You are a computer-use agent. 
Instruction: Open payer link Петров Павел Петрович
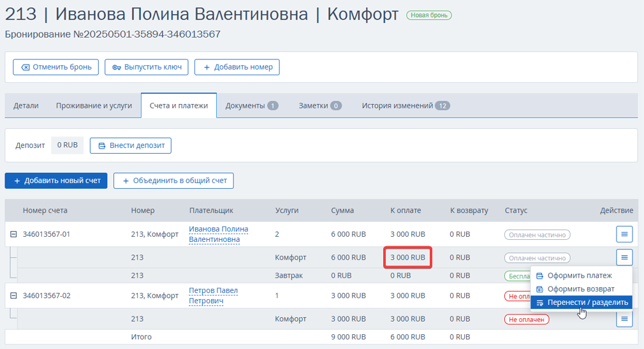point(213,295)
